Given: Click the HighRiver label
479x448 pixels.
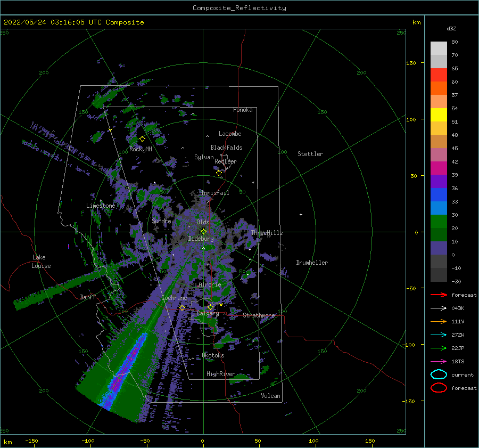Looking at the screenshot, I should tap(221, 374).
